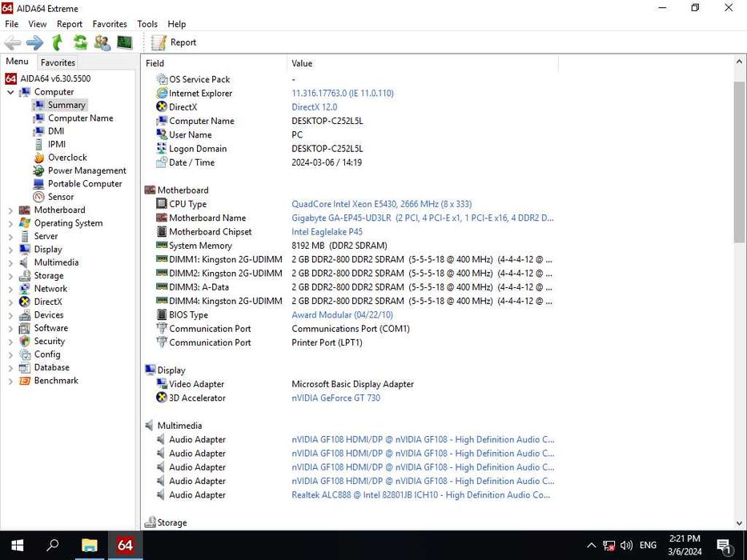Open the DirectX 12.0 link

(x=315, y=107)
